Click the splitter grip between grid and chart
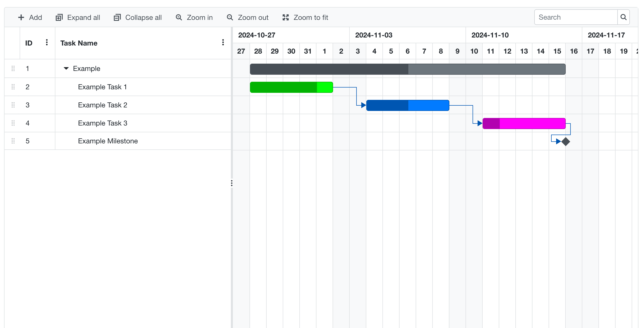Viewport: 644px width, 328px height. (x=231, y=183)
